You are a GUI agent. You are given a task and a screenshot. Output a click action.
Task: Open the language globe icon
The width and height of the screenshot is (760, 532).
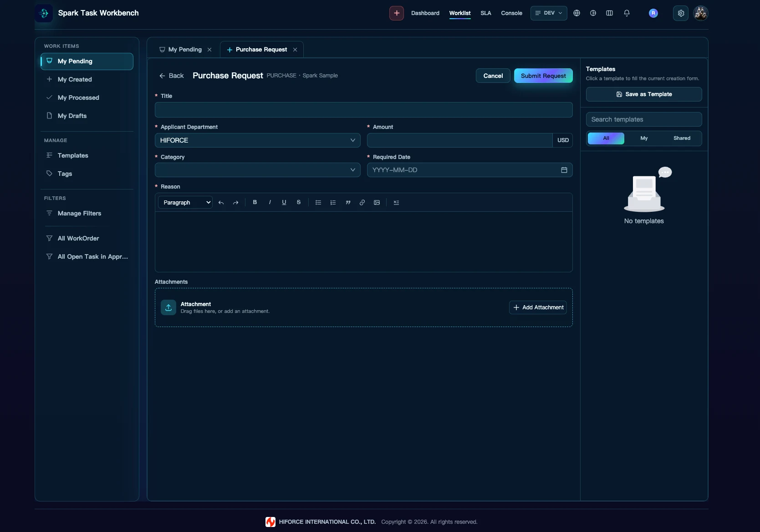tap(576, 13)
